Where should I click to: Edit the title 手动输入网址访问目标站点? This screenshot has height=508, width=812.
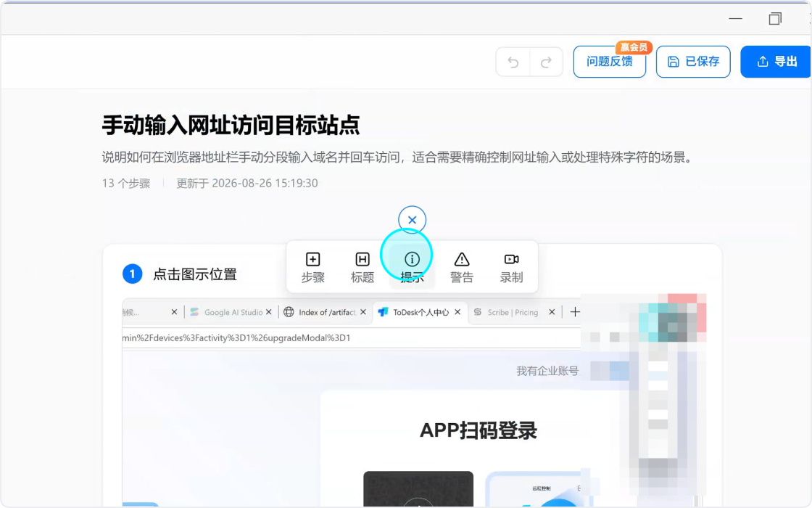pos(231,125)
